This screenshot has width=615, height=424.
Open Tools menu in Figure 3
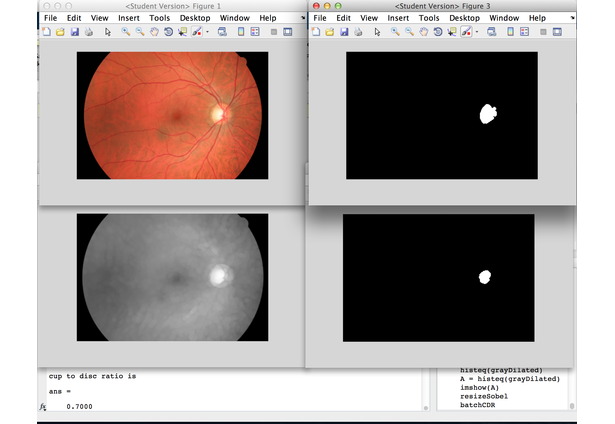429,18
